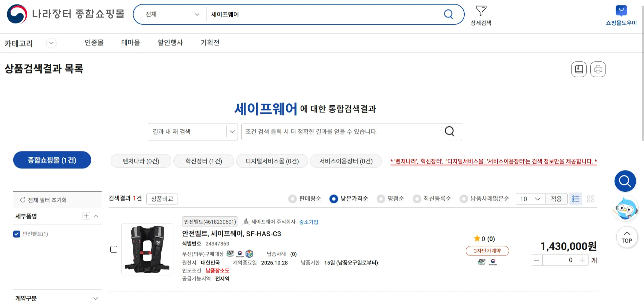This screenshot has width=644, height=304.
Task: Click the 납품장소도 delivery term text
Action: (217, 271)
